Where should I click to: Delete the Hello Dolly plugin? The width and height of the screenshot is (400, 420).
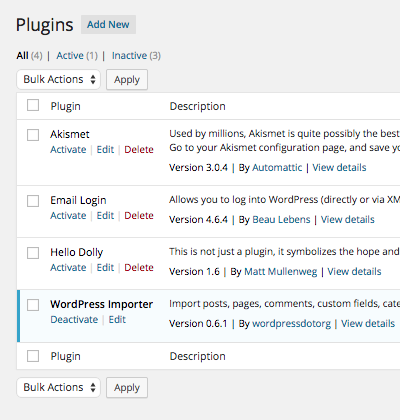coord(139,268)
